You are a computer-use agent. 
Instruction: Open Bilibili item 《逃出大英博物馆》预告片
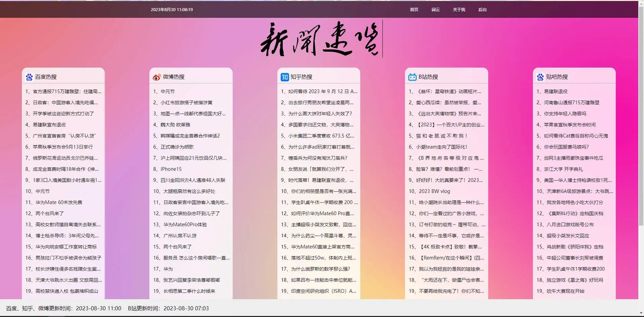coord(445,114)
